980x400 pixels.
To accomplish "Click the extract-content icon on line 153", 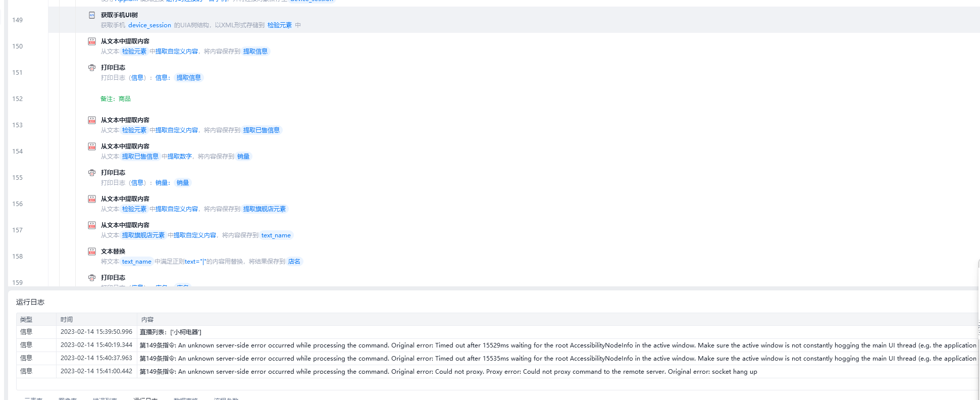I will tap(92, 120).
